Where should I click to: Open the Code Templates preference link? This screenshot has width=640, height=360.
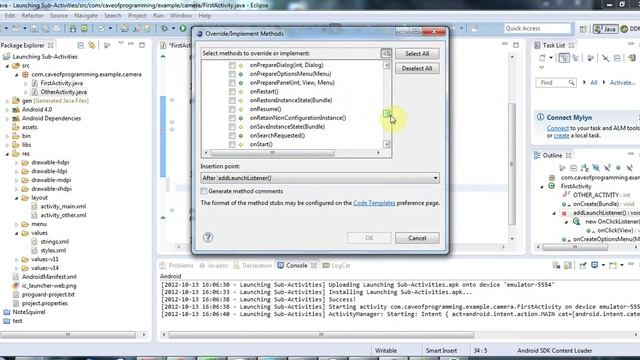click(x=374, y=203)
